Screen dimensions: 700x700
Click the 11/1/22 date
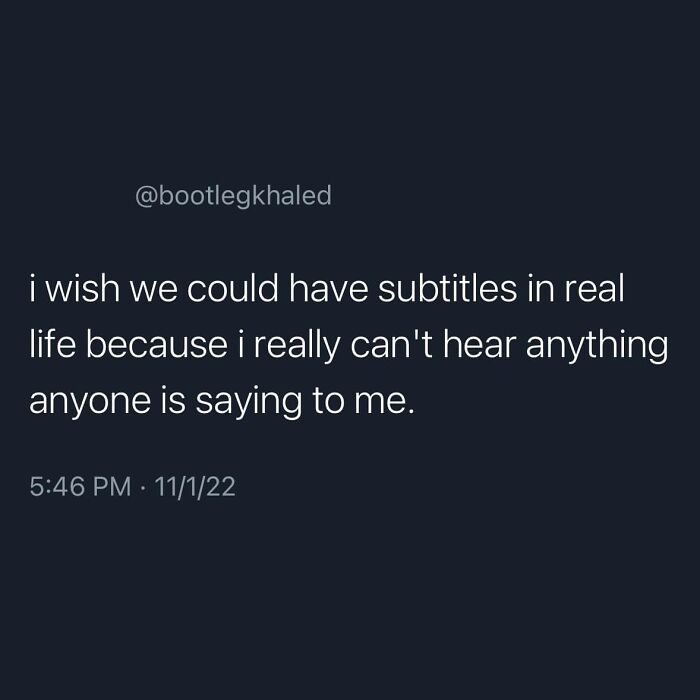(x=195, y=486)
